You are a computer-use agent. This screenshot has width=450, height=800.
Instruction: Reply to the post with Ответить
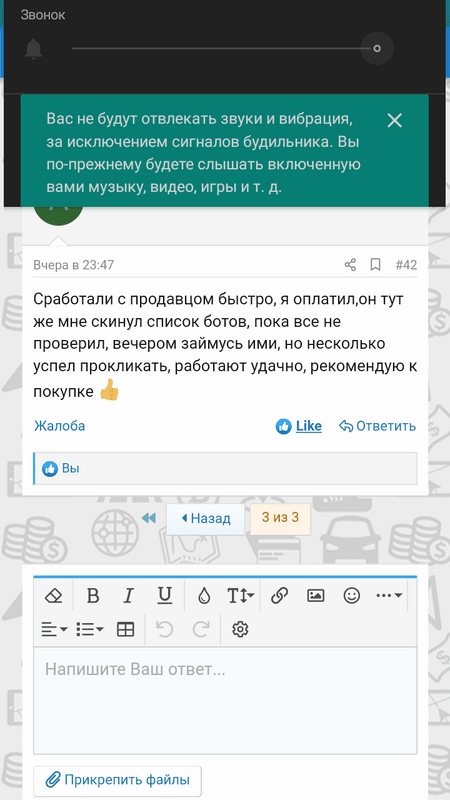click(378, 426)
